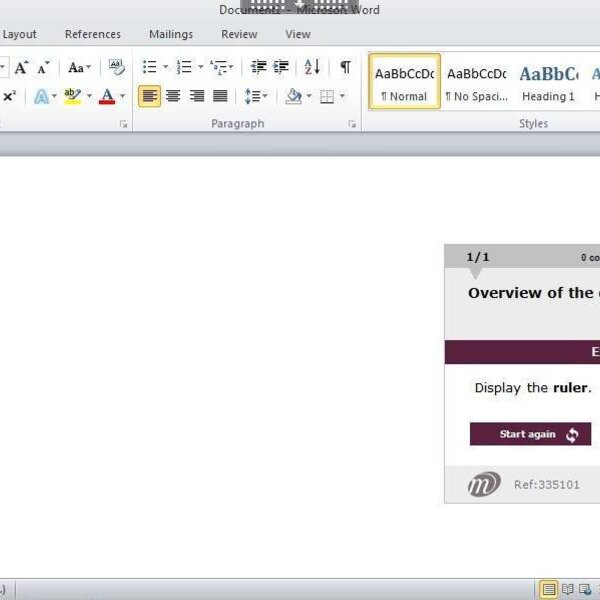Click '1/1' counter text
Image resolution: width=600 pixels, height=600 pixels.
click(x=478, y=257)
